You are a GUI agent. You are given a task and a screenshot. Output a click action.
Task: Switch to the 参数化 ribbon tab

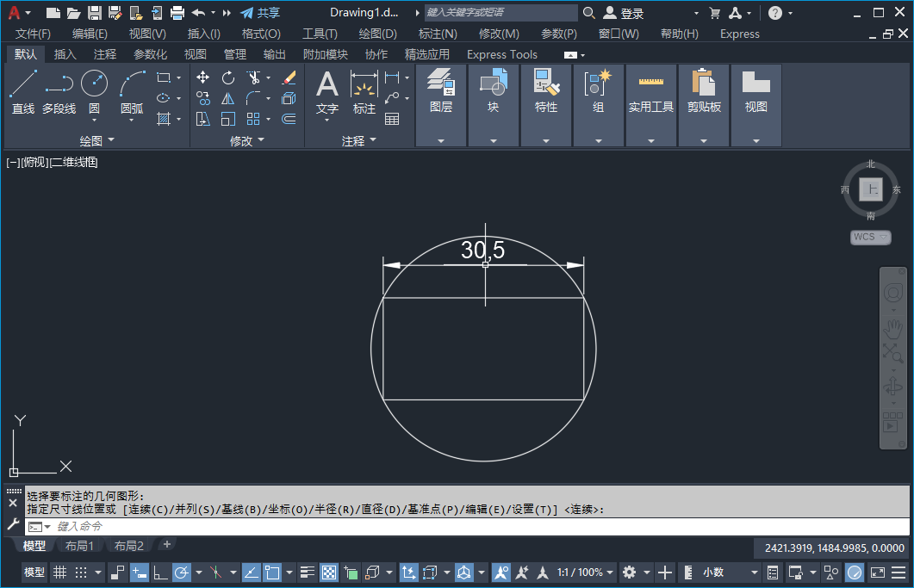click(150, 54)
